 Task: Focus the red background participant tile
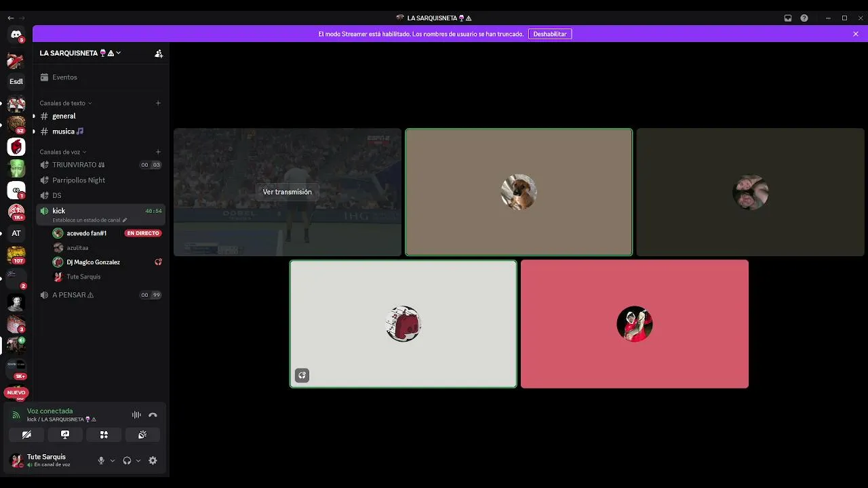tap(635, 324)
